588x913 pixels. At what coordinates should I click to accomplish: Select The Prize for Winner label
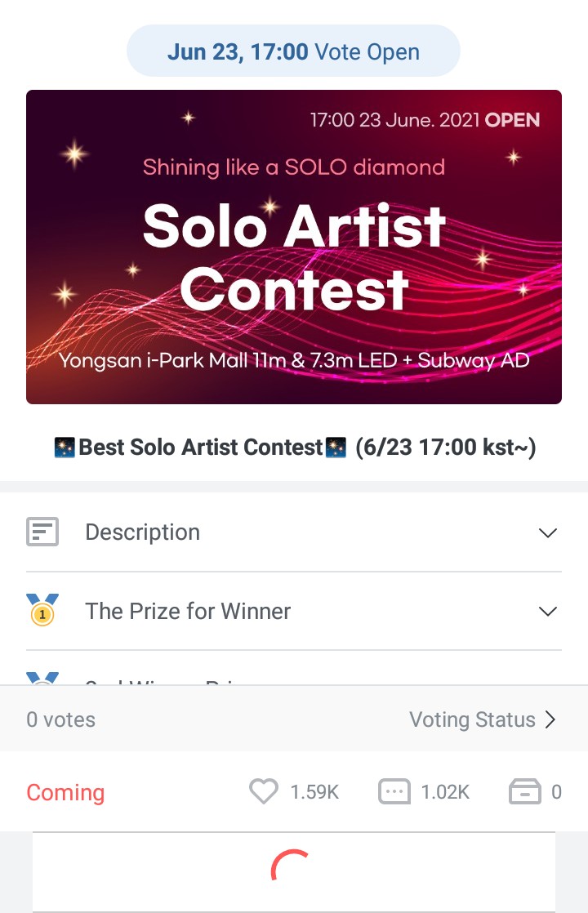tap(188, 611)
